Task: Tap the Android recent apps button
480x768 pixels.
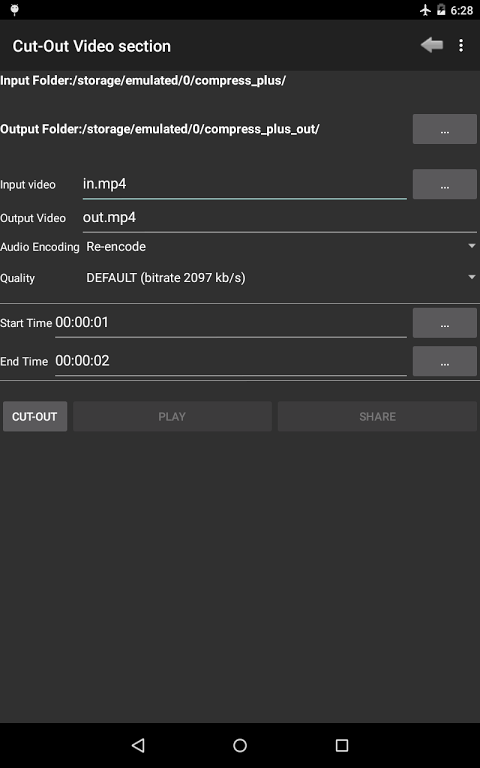Action: 342,745
